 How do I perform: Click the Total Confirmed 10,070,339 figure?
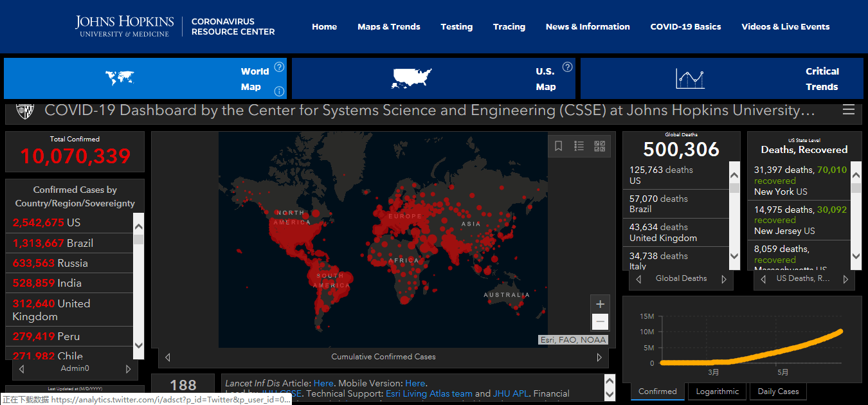(x=75, y=156)
